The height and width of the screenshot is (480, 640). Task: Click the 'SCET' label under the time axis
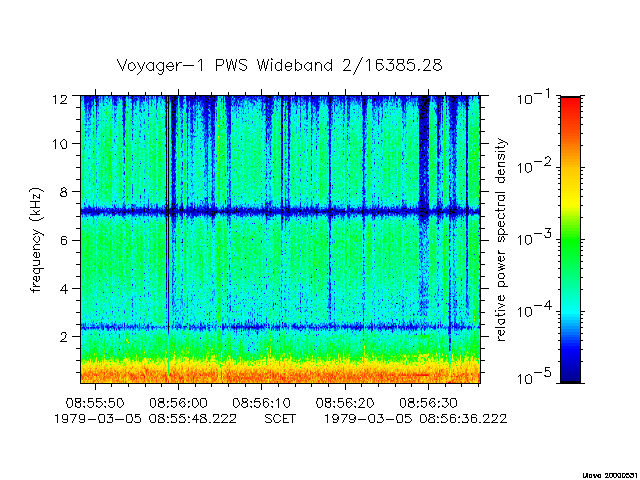tap(280, 419)
